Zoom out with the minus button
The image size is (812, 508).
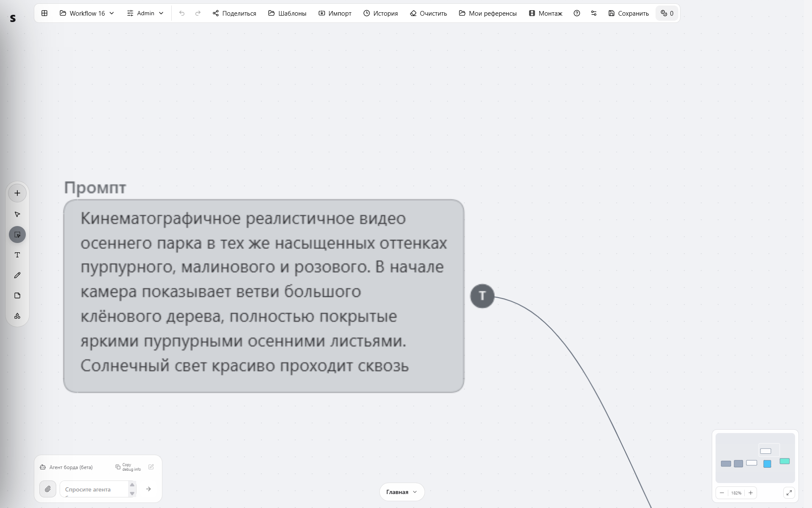point(722,493)
